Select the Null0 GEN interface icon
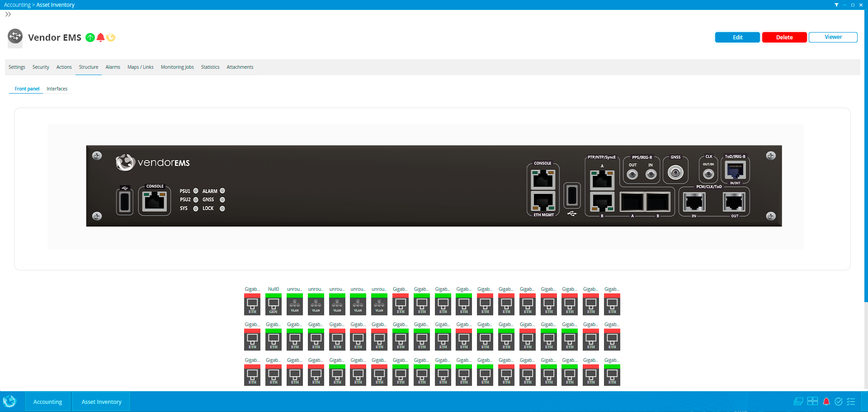Image resolution: width=868 pixels, height=412 pixels. [274, 304]
